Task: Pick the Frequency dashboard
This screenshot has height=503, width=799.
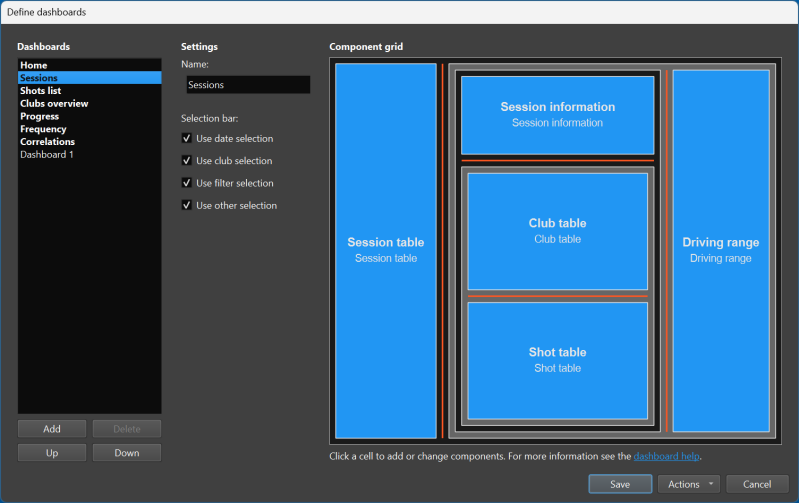Action: [43, 129]
